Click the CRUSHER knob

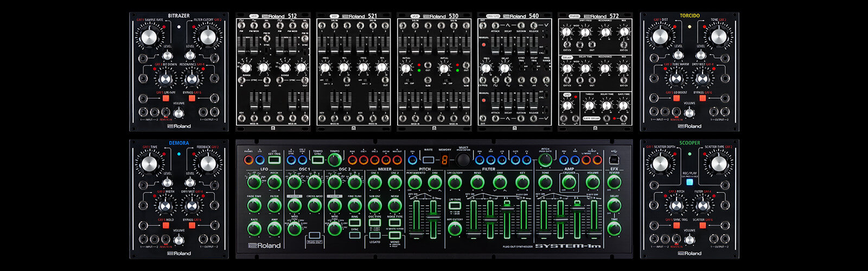tap(569, 182)
